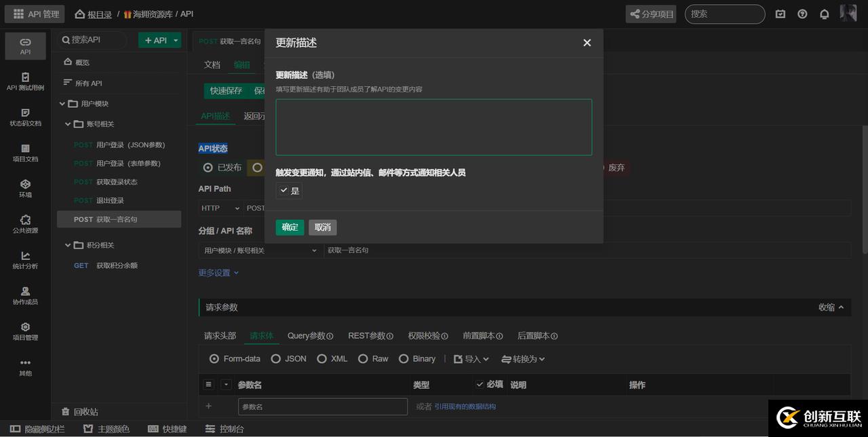Click 确定 to confirm update

pyautogui.click(x=290, y=227)
